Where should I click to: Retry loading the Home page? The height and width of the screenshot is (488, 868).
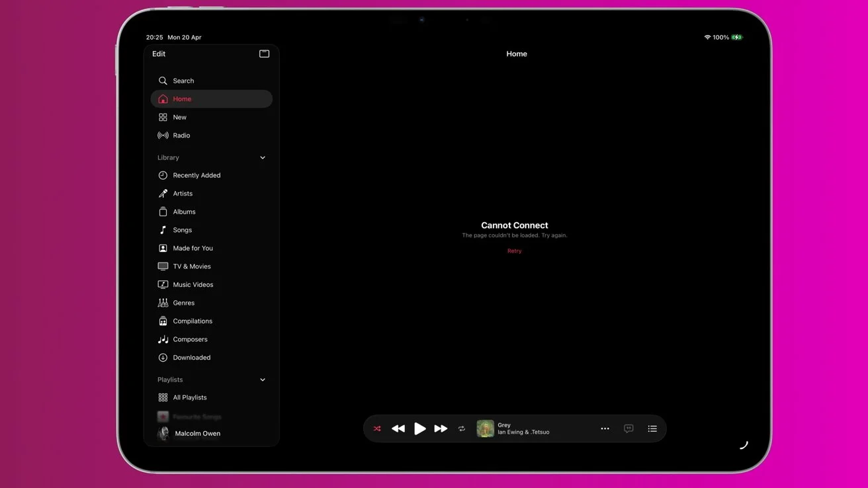[x=514, y=251]
